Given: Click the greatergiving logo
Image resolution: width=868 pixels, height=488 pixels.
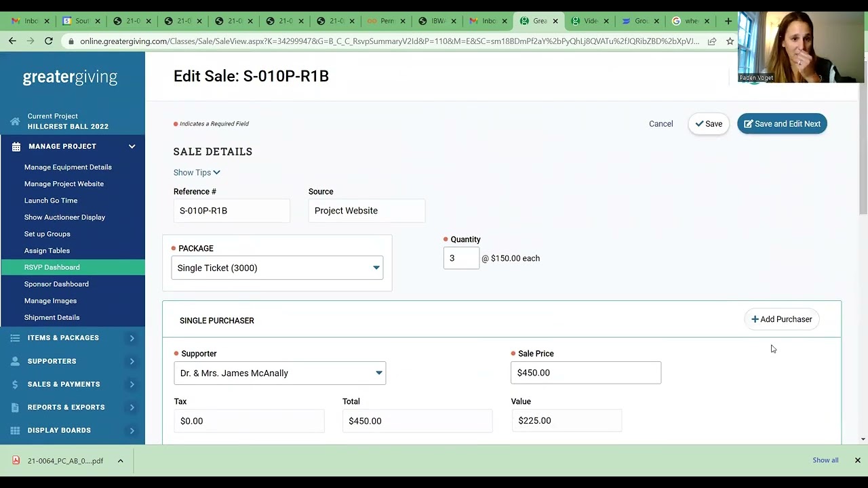Looking at the screenshot, I should (x=70, y=77).
